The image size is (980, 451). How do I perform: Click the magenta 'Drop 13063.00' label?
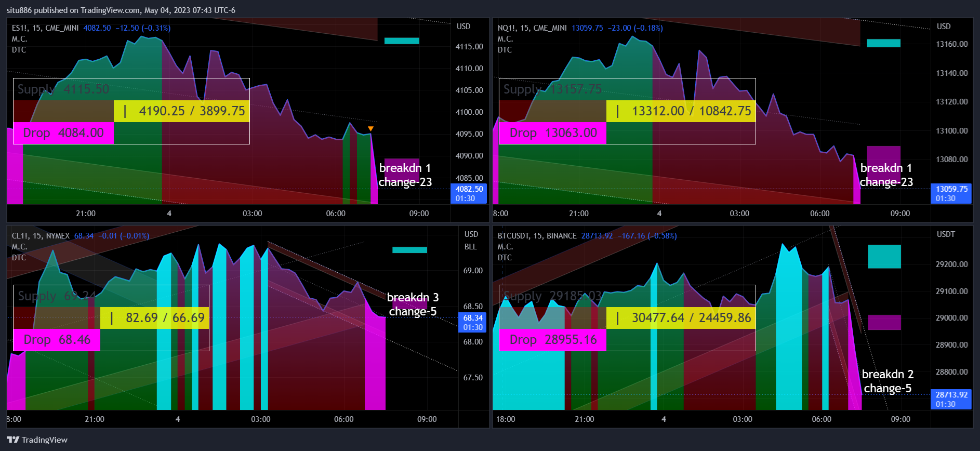click(x=553, y=133)
